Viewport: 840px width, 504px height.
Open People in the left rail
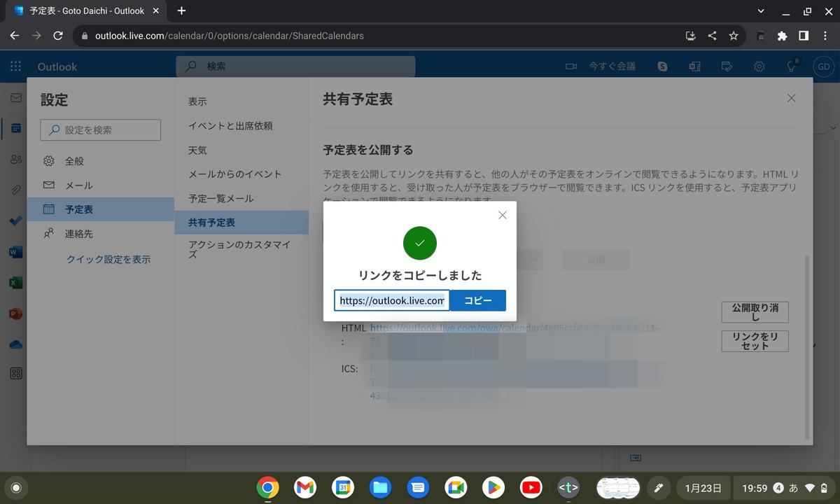tap(15, 160)
